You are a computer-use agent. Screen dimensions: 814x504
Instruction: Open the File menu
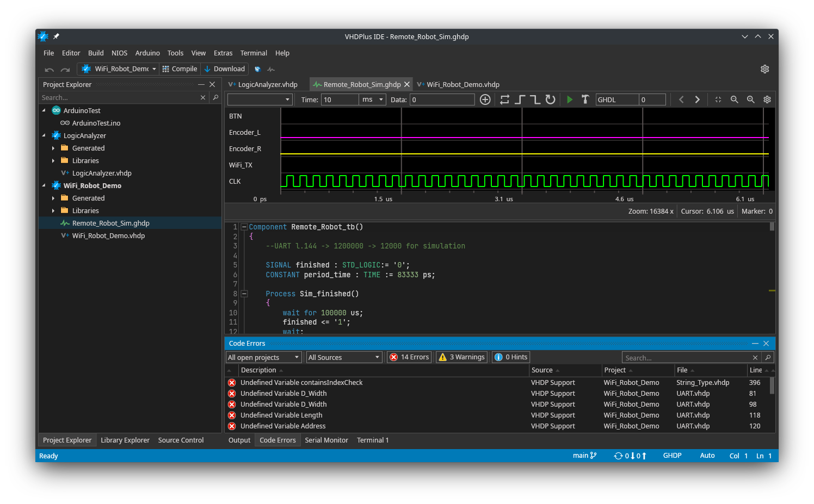pyautogui.click(x=48, y=53)
